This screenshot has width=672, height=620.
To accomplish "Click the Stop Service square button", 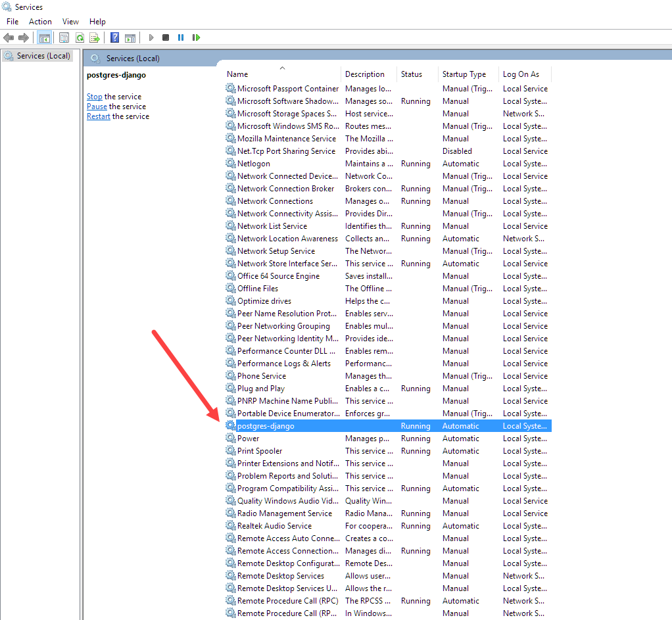I will tap(166, 37).
